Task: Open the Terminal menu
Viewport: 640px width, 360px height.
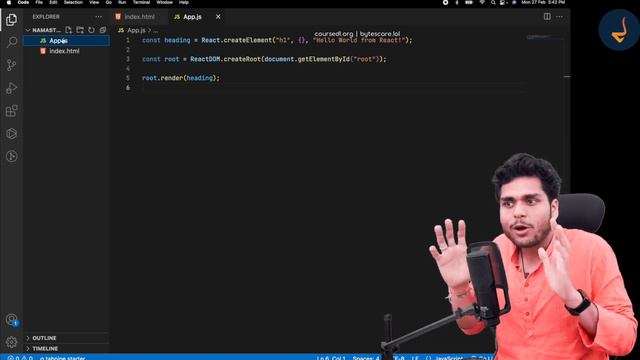Action: (x=141, y=2)
